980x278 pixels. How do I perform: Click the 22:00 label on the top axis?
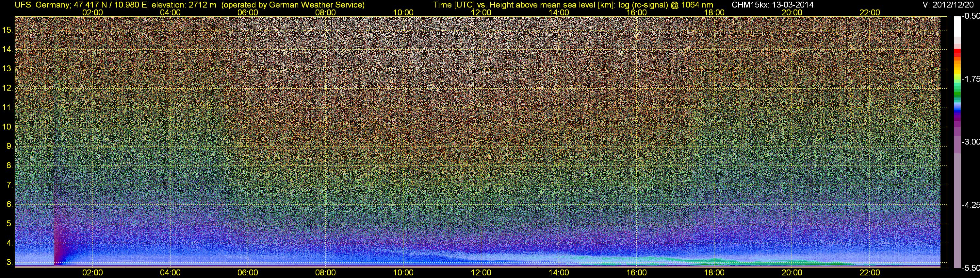pyautogui.click(x=870, y=12)
